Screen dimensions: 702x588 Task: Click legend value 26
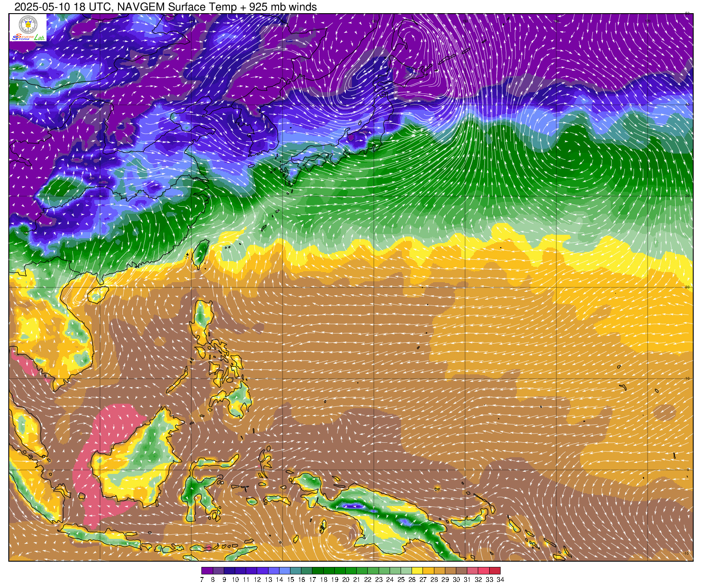tap(412, 580)
